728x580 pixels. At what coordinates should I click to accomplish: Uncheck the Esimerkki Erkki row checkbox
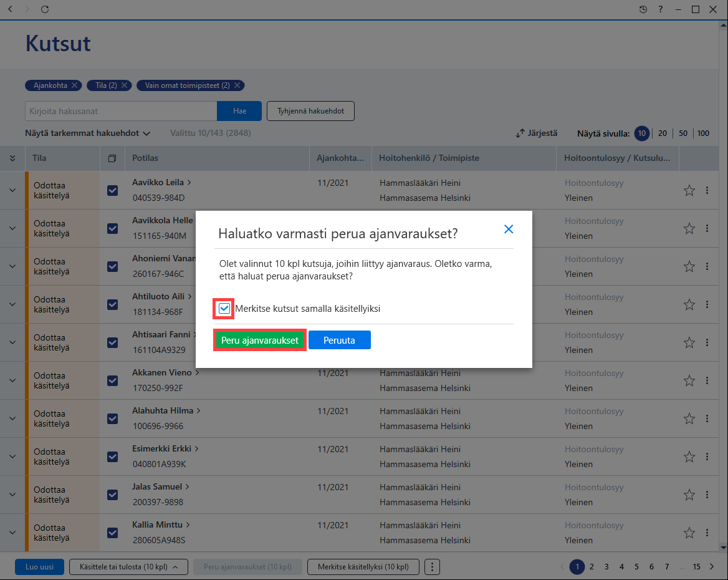click(x=112, y=457)
